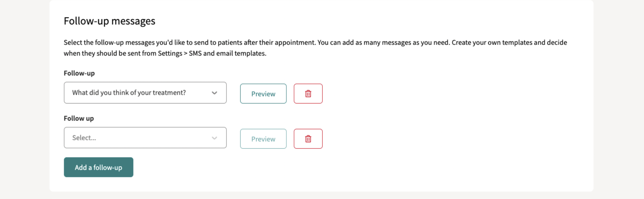Expand chevron of treatment feedback dropdown
Image resolution: width=644 pixels, height=199 pixels.
coord(214,93)
